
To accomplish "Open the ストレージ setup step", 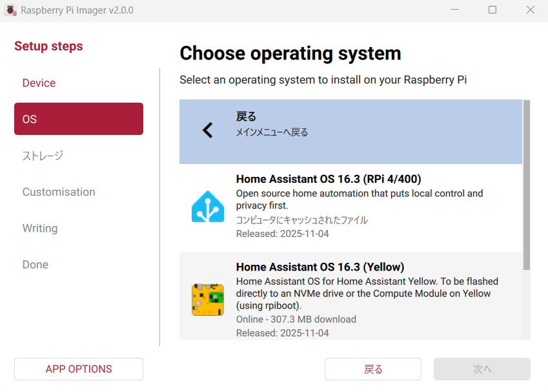I will coord(43,156).
